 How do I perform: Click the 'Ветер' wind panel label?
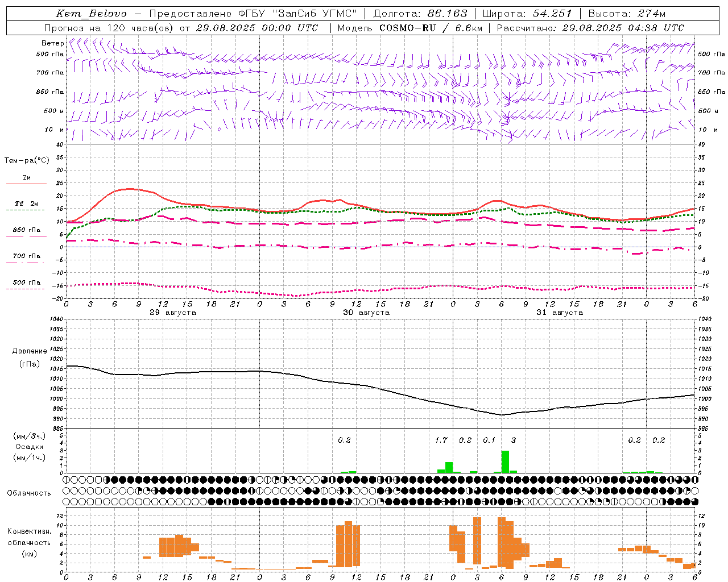click(52, 43)
